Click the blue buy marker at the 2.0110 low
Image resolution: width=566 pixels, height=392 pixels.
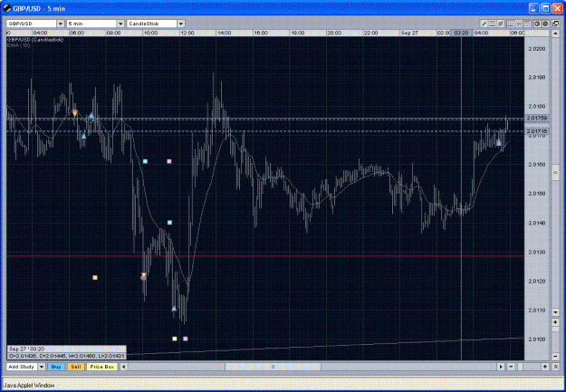click(174, 309)
